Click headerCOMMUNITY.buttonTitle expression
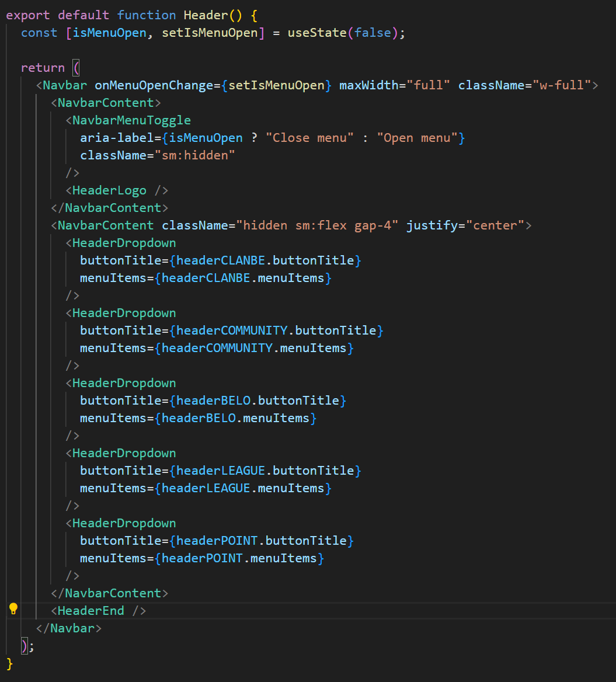 point(276,330)
